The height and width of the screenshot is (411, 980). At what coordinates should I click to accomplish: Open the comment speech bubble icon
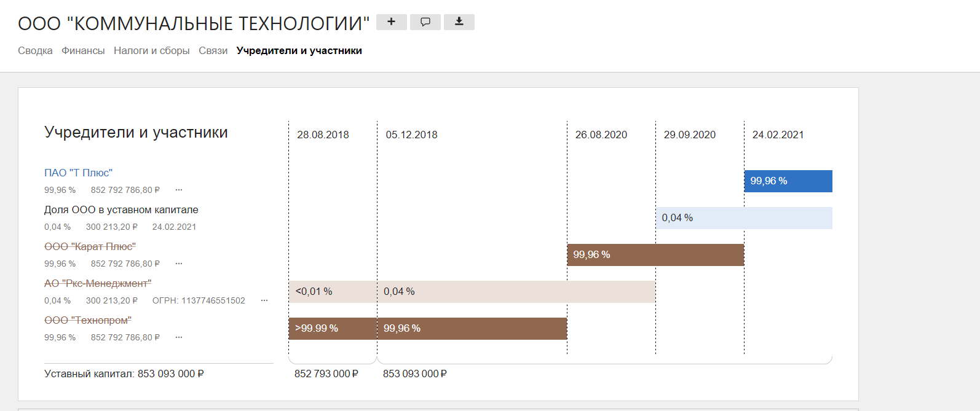click(425, 22)
